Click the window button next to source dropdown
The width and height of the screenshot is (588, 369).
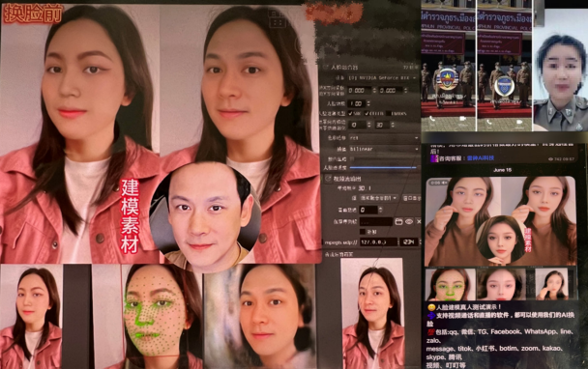click(x=411, y=198)
